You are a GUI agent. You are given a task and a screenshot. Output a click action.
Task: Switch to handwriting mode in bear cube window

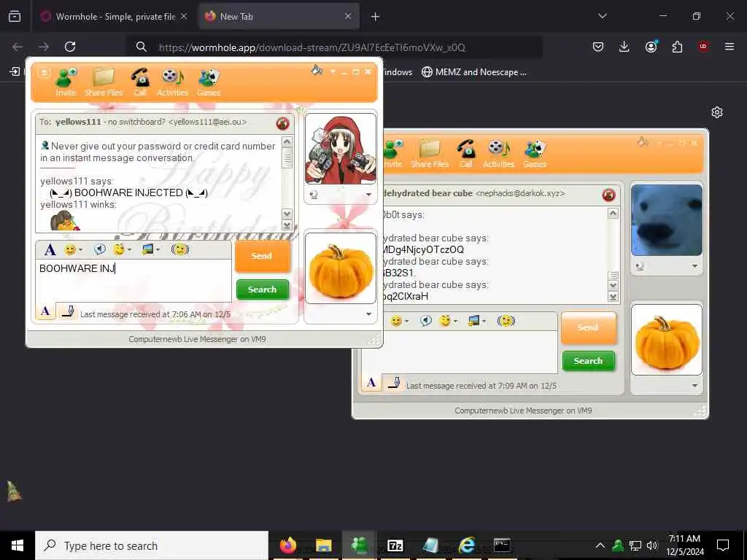[x=393, y=383]
